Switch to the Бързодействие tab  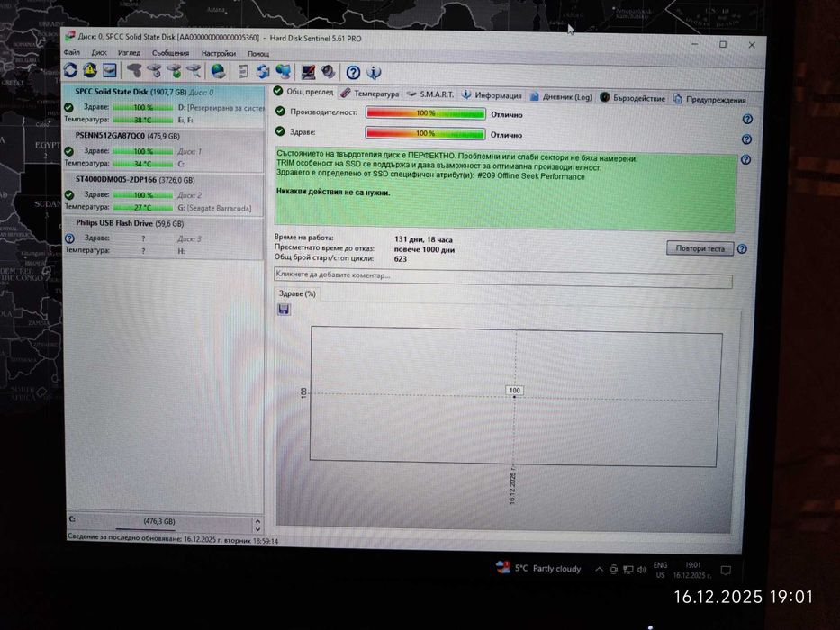633,98
